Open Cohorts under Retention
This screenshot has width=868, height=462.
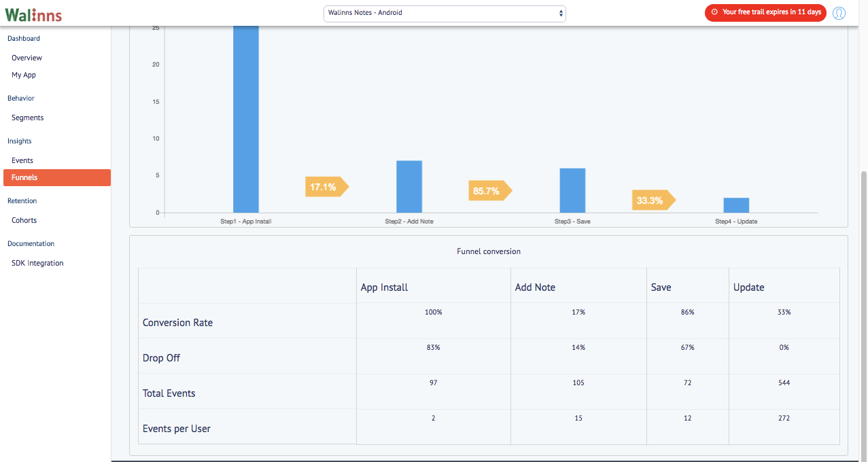tap(24, 220)
